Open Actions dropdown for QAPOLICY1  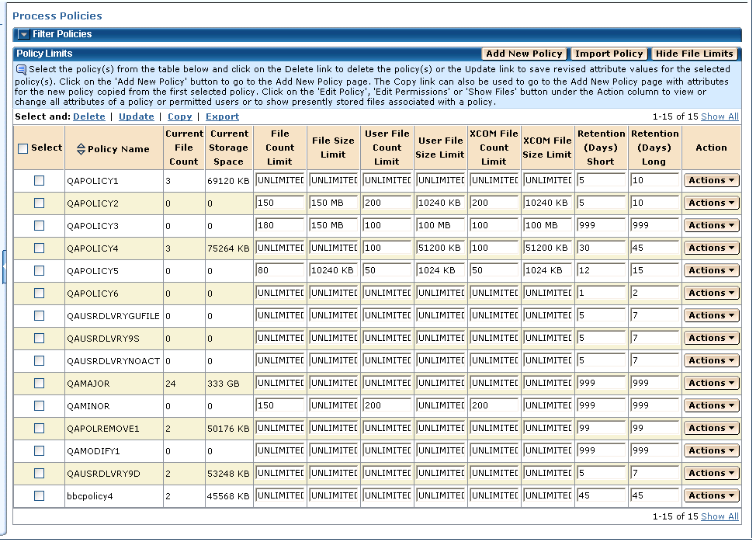pos(711,180)
